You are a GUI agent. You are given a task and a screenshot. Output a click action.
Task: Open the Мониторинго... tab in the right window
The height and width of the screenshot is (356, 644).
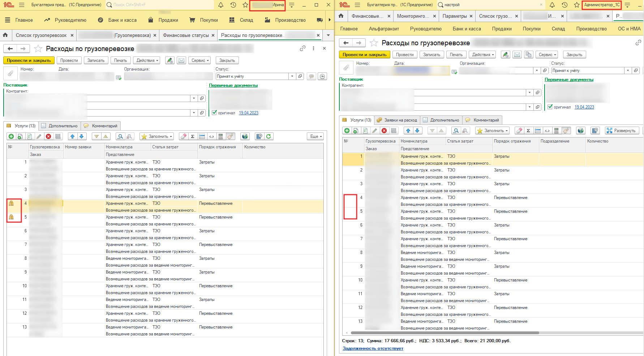click(413, 16)
